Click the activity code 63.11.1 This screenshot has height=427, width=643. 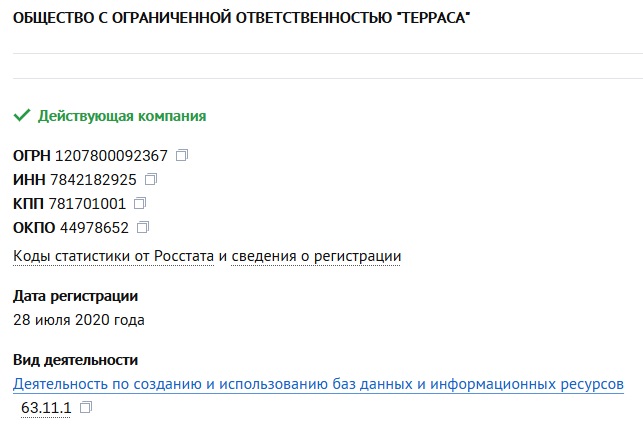46,408
